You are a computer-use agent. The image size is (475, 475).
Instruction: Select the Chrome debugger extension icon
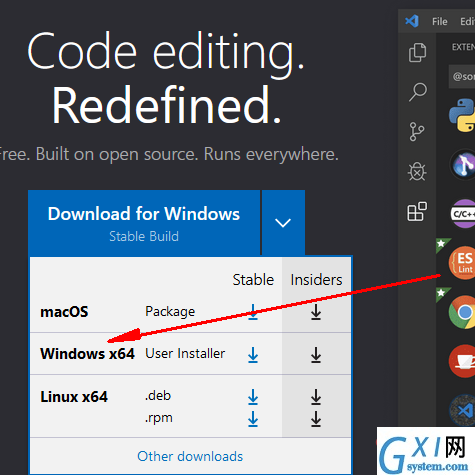coord(462,312)
